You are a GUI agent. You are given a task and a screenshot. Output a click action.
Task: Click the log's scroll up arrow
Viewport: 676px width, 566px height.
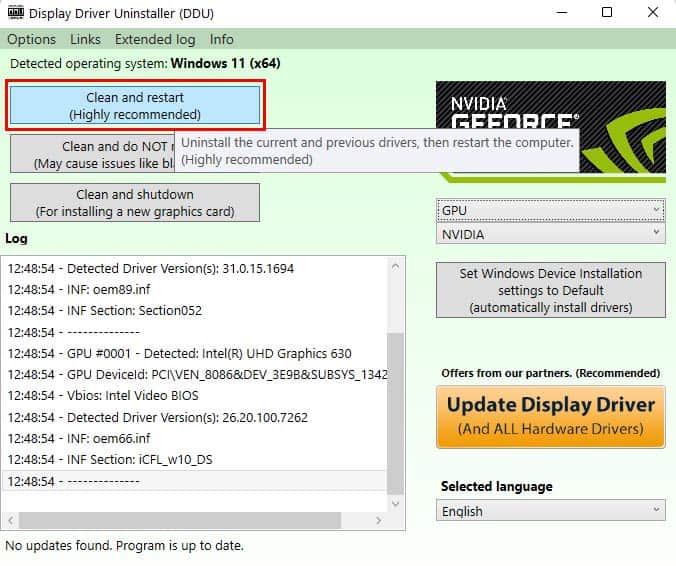pyautogui.click(x=395, y=267)
